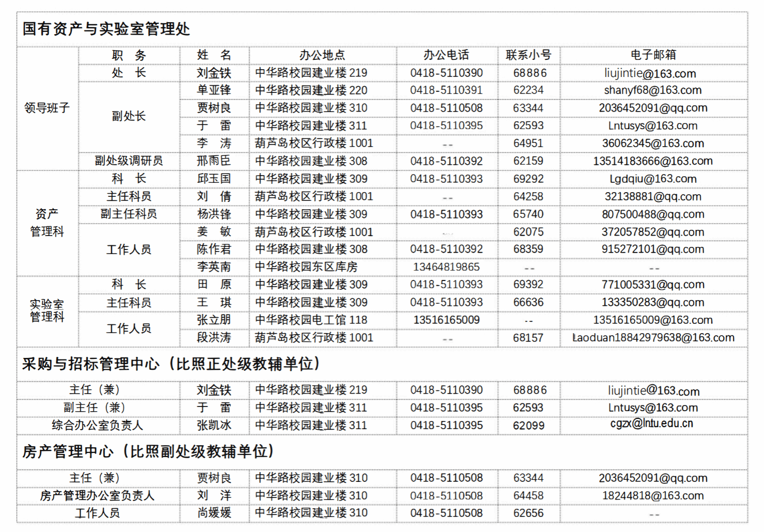Click the 国有资产与实验室管理处 section heading
Image resolution: width=764 pixels, height=532 pixels.
106,29
